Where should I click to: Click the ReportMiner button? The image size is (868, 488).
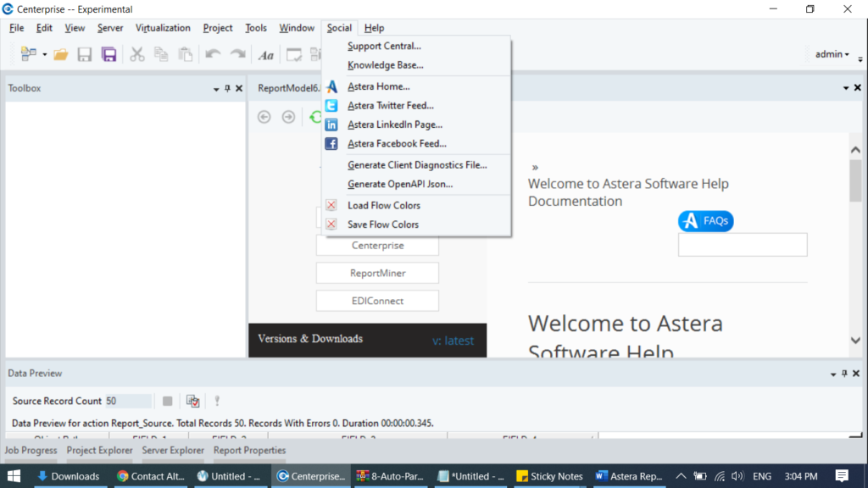tap(377, 273)
